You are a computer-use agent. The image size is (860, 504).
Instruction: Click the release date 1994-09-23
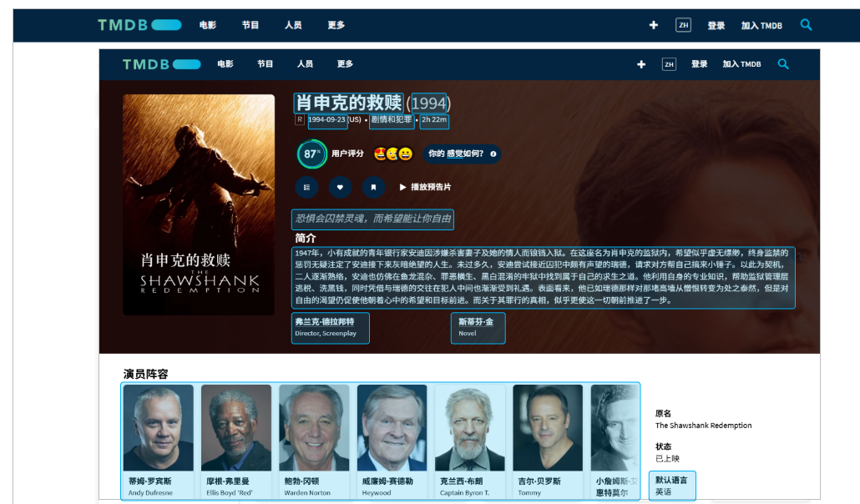click(327, 119)
